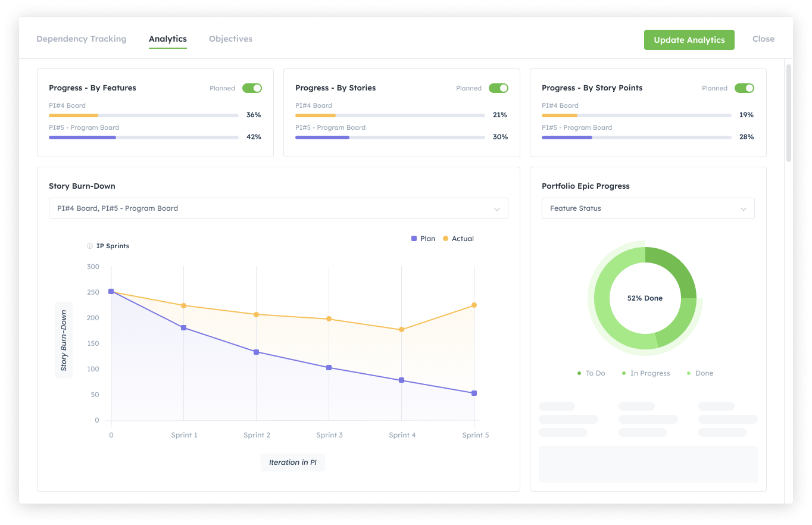Screen dimensions: 812x525
Task: Click the Actual data point at Sprint 5
Action: coord(474,305)
